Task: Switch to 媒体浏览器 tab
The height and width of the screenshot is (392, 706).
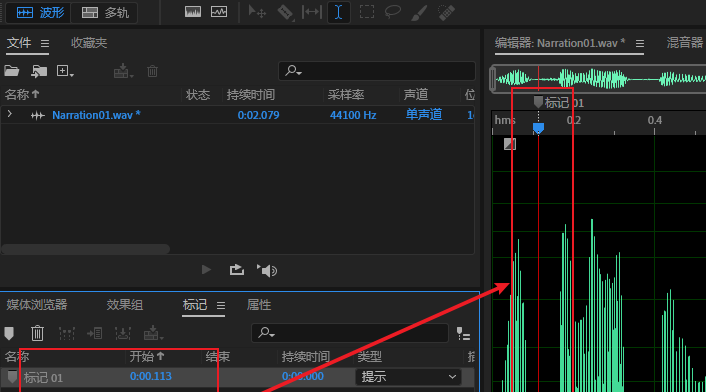Action: click(x=37, y=305)
